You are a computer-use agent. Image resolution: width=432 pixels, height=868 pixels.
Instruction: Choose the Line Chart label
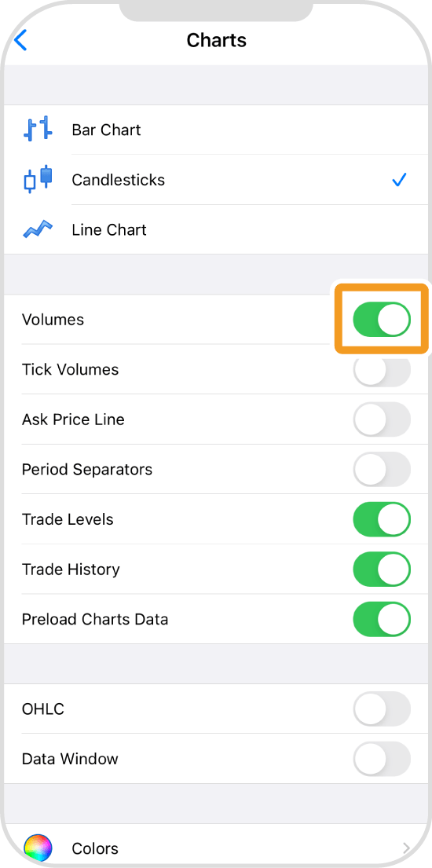click(109, 229)
